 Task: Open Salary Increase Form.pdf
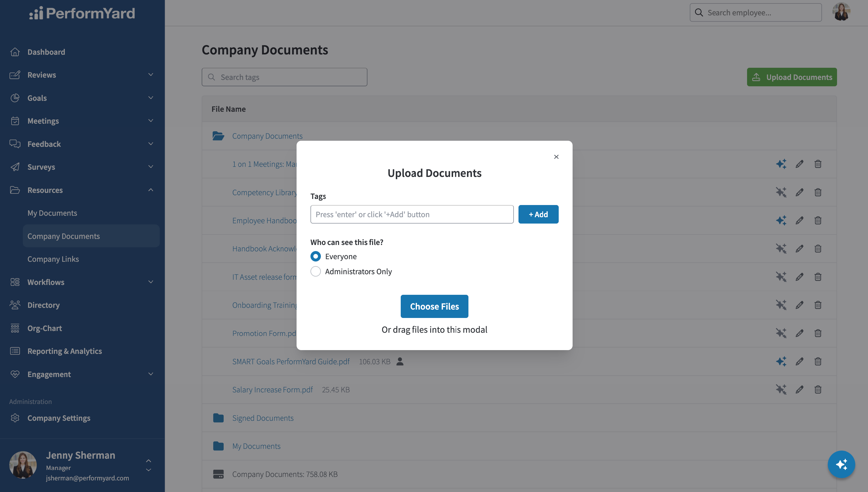tap(273, 389)
